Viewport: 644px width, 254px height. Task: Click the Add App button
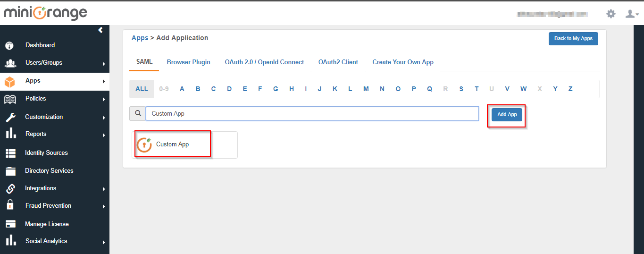(x=507, y=114)
